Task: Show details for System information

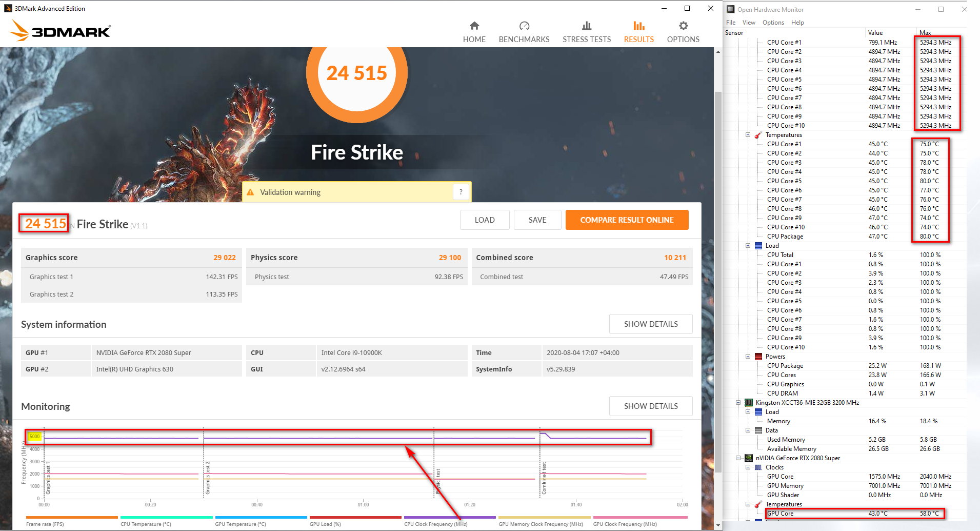Action: click(x=651, y=324)
